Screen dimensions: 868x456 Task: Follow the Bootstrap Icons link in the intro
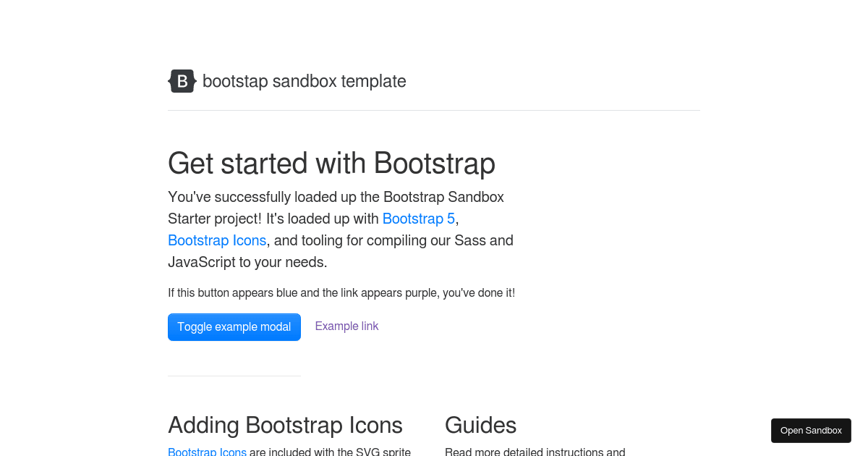click(x=217, y=240)
